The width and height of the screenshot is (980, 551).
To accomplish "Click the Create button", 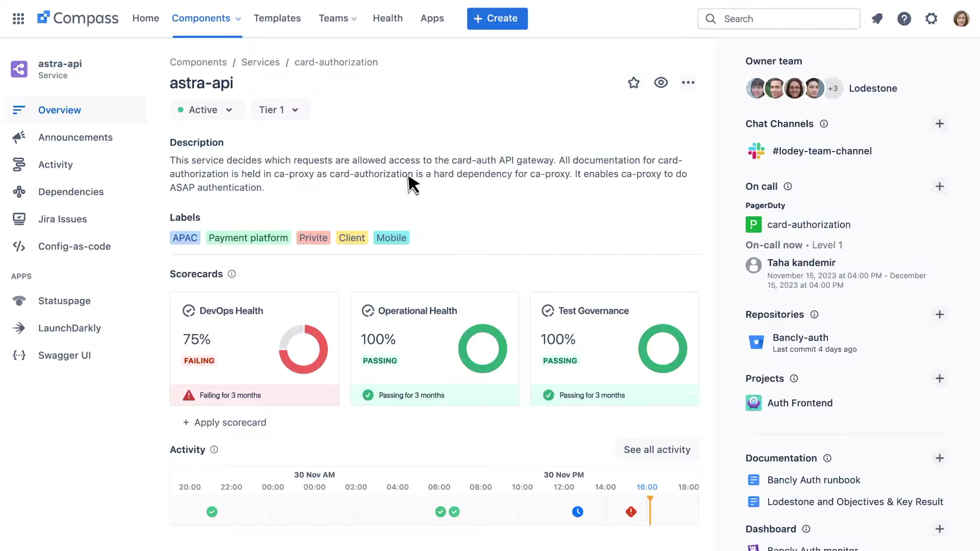I will click(497, 18).
